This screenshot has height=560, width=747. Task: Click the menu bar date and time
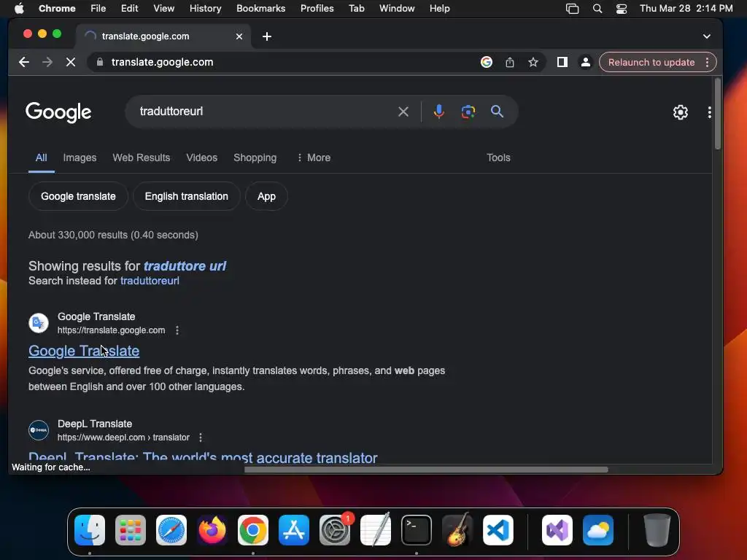pyautogui.click(x=686, y=9)
